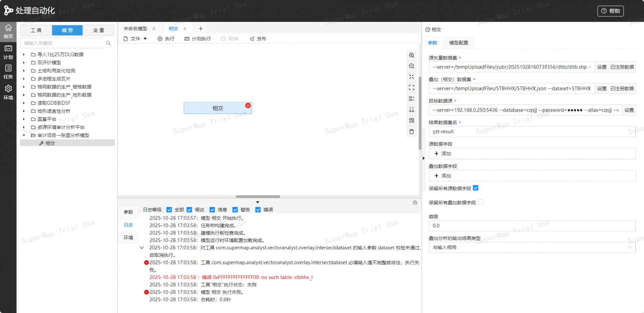Switch to the 未命名模型 tab

pyautogui.click(x=135, y=29)
